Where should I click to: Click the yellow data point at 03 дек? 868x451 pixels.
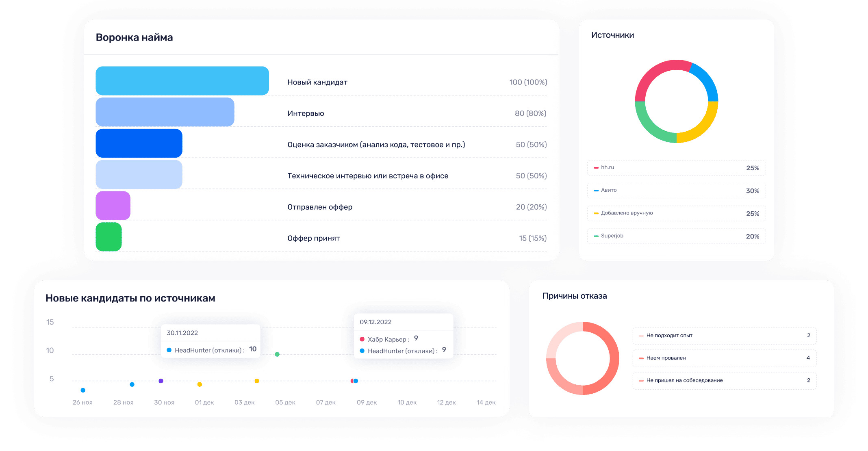(x=257, y=381)
